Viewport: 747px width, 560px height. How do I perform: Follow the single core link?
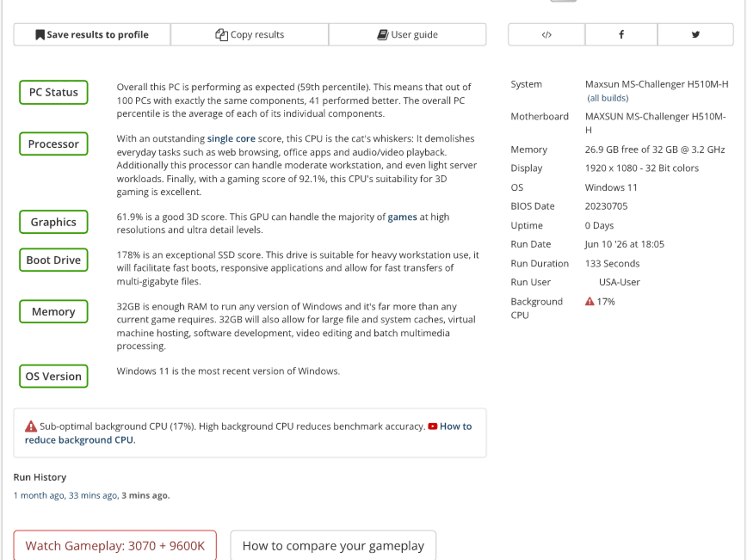tap(231, 139)
